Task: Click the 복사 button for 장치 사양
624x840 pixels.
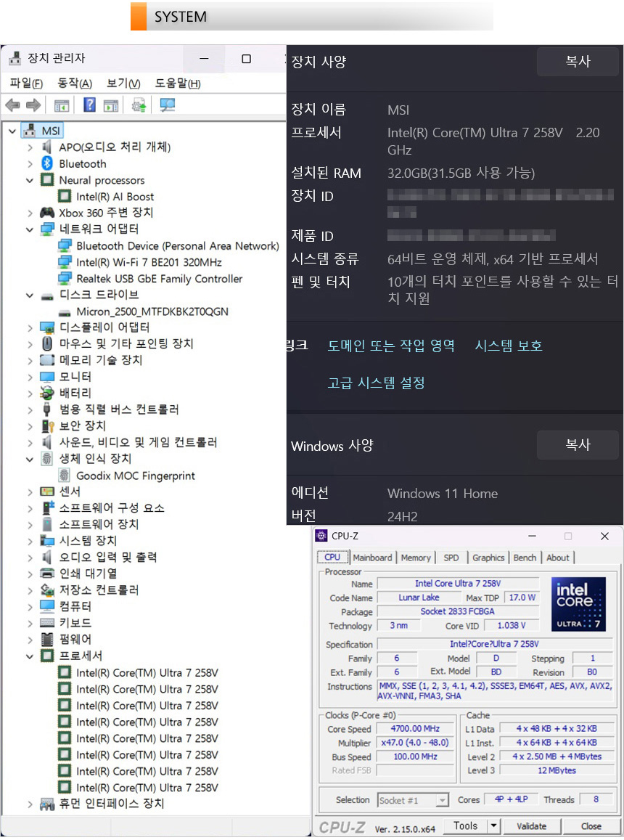Action: click(578, 62)
